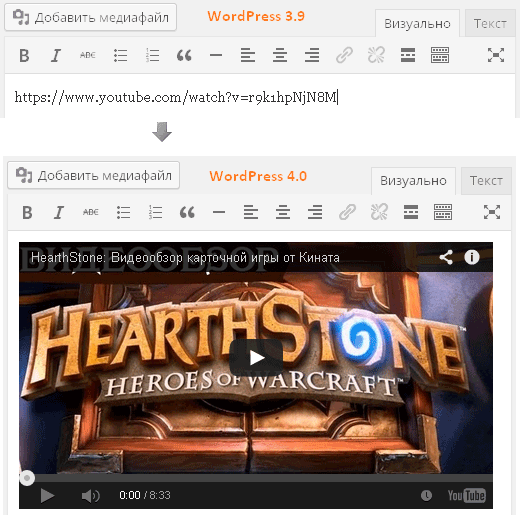Insert bulleted list in WordPress 3.9 editor
The image size is (520, 515).
coord(120,55)
